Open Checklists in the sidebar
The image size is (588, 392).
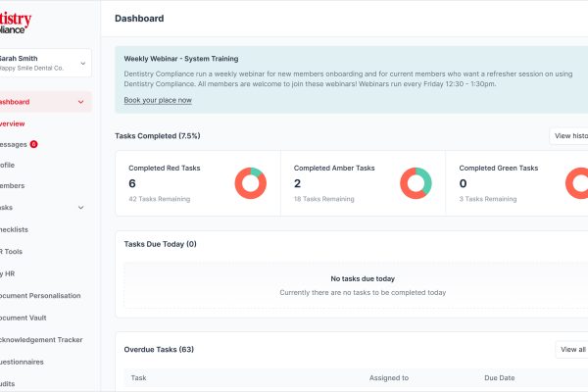click(x=14, y=229)
